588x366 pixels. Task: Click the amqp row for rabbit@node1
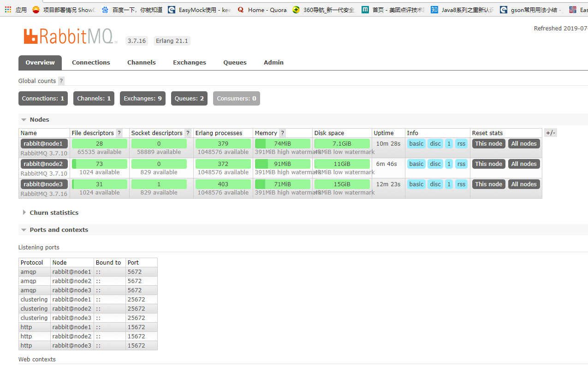point(88,272)
